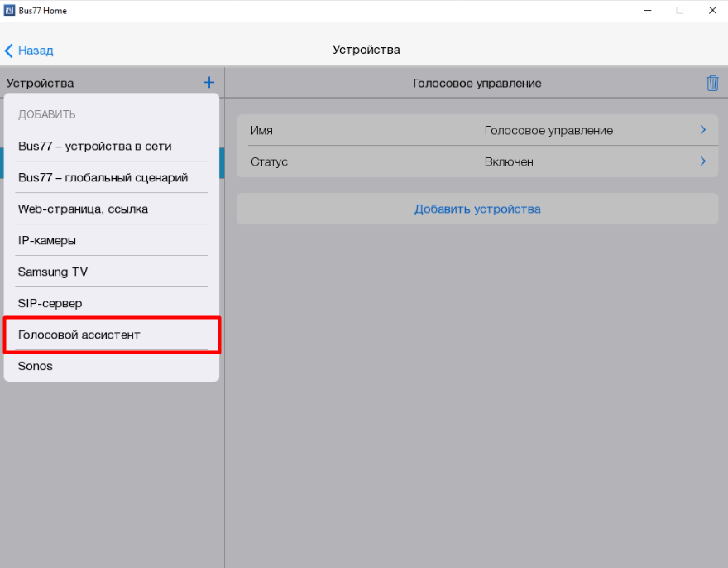Choose "Samsung TV" from add menu
The height and width of the screenshot is (568, 728).
tap(53, 272)
